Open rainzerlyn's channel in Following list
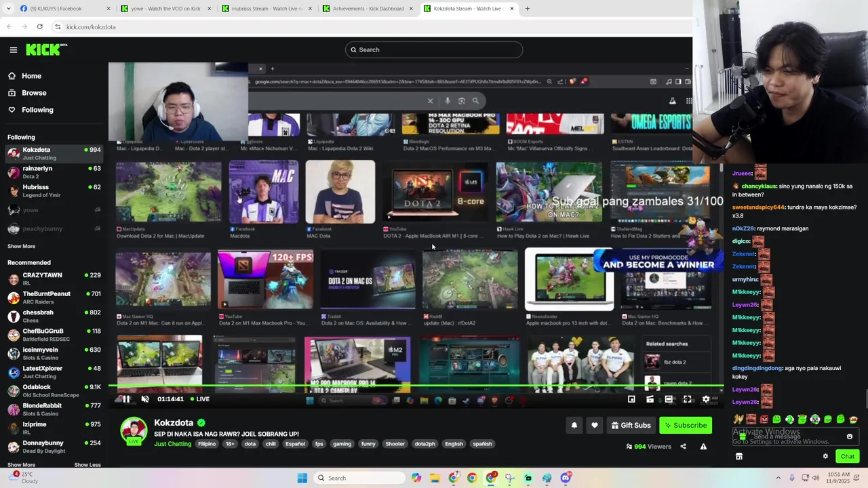Screen dimensions: 868x488 point(54,172)
